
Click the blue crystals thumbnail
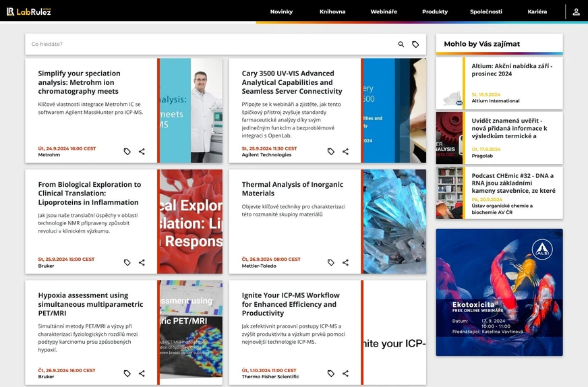pos(395,222)
